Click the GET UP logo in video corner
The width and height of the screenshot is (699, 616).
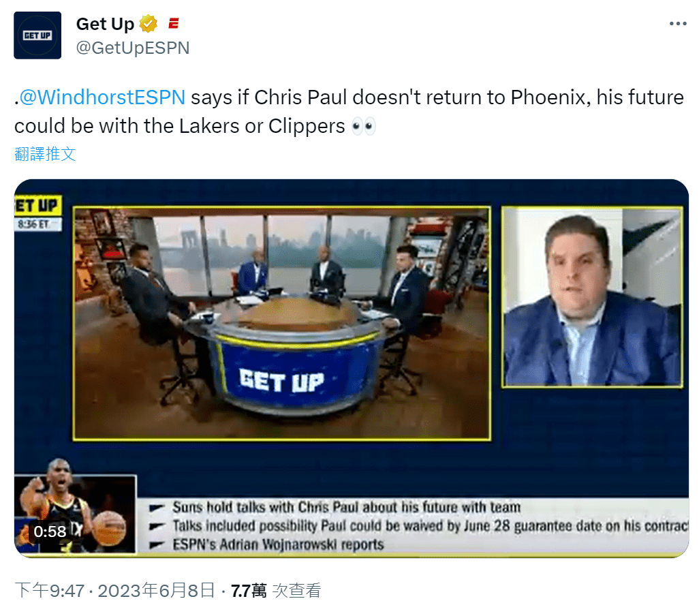[37, 206]
